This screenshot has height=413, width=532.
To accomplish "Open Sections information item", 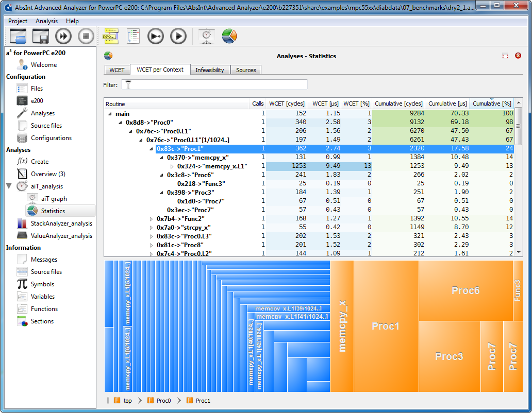I will pyautogui.click(x=42, y=321).
